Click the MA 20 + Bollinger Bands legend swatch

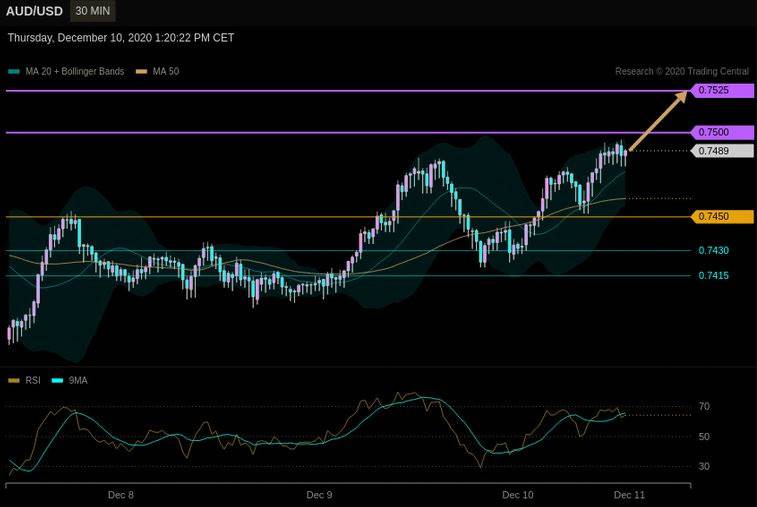[x=14, y=71]
